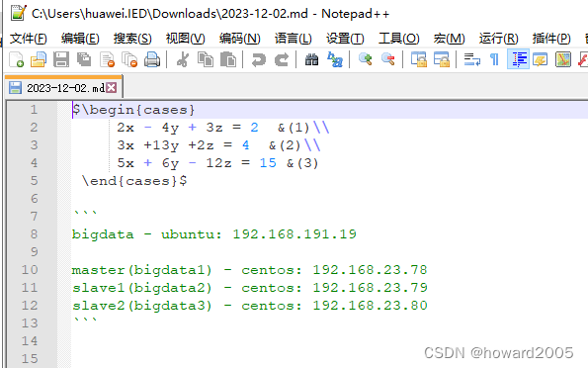The image size is (588, 368).
Task: Toggle synchronized vertical scrolling icon
Action: 418,59
